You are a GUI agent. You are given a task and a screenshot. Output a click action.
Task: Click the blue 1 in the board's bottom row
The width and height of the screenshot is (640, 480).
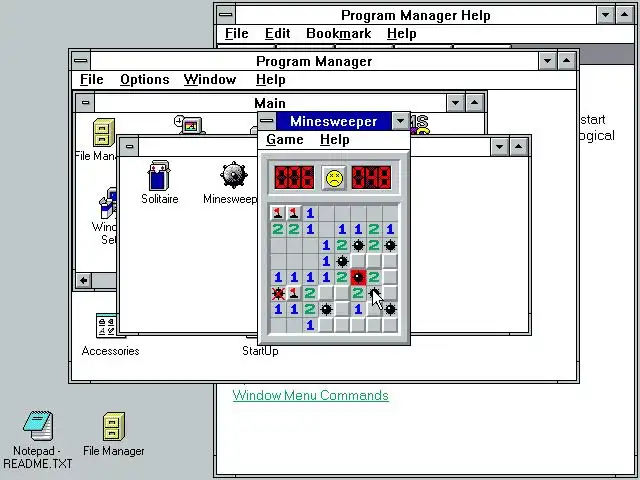[310, 325]
